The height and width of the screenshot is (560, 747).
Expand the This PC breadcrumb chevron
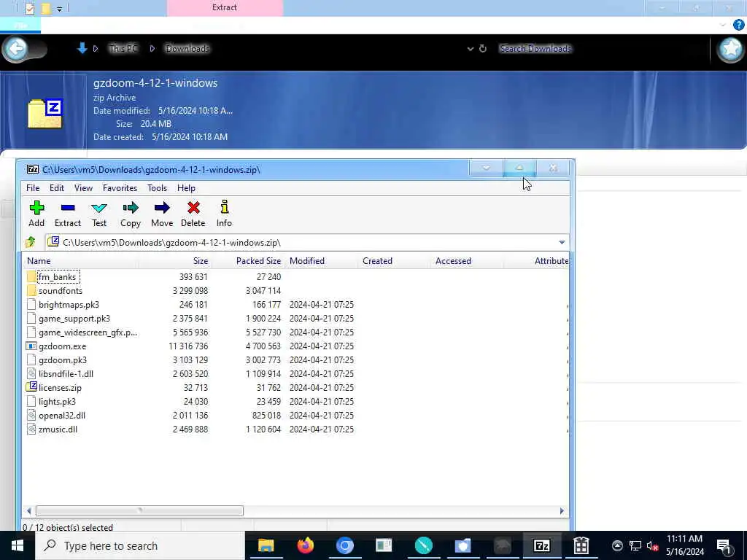(x=96, y=49)
